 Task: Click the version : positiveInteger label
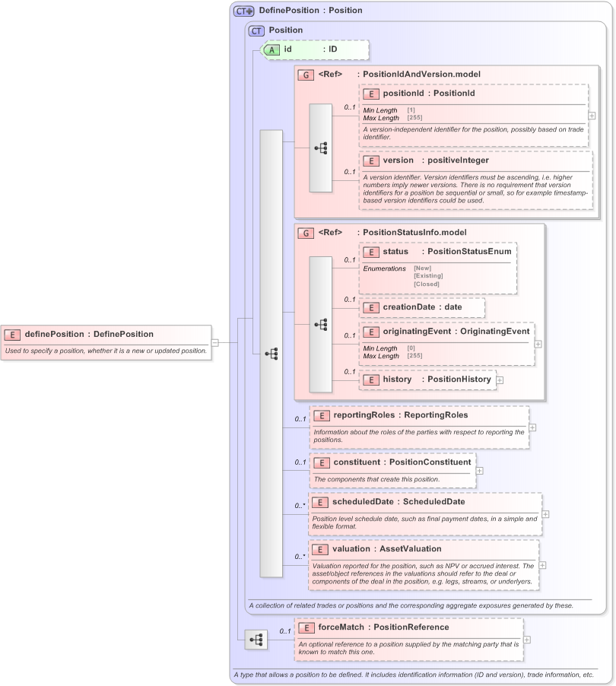436,160
